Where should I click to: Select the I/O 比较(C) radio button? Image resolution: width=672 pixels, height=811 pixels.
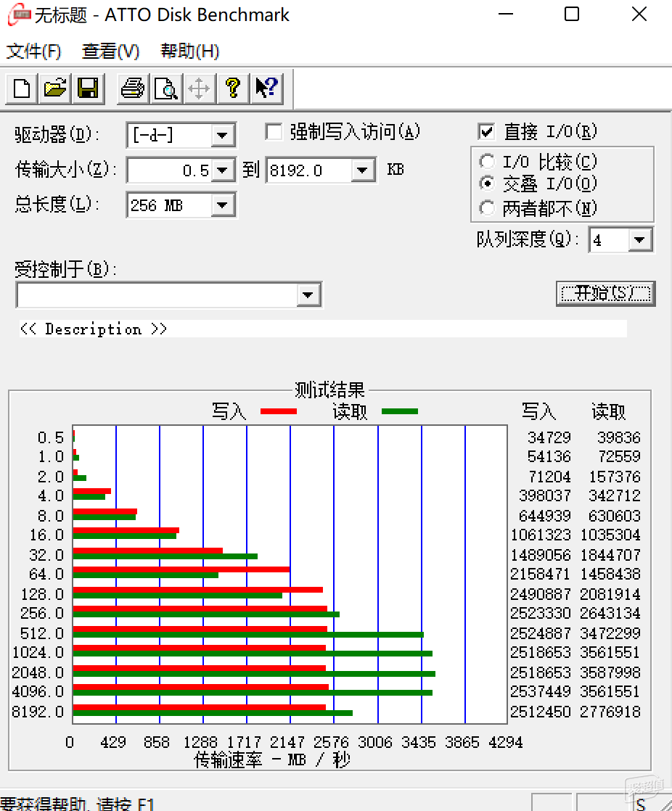tap(487, 162)
